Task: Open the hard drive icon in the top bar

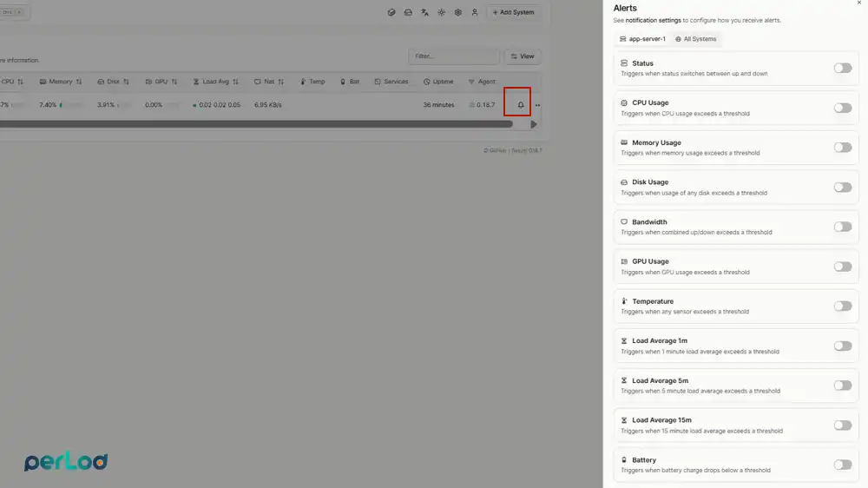Action: (x=408, y=12)
